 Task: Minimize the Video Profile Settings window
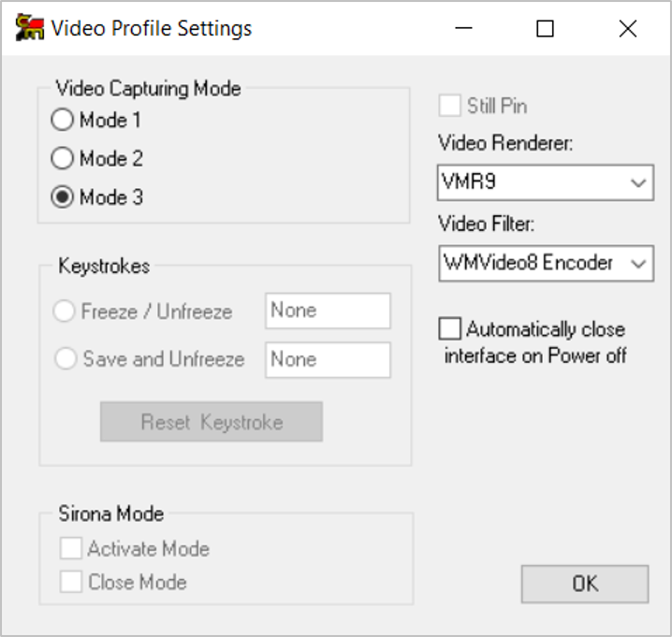(x=464, y=29)
